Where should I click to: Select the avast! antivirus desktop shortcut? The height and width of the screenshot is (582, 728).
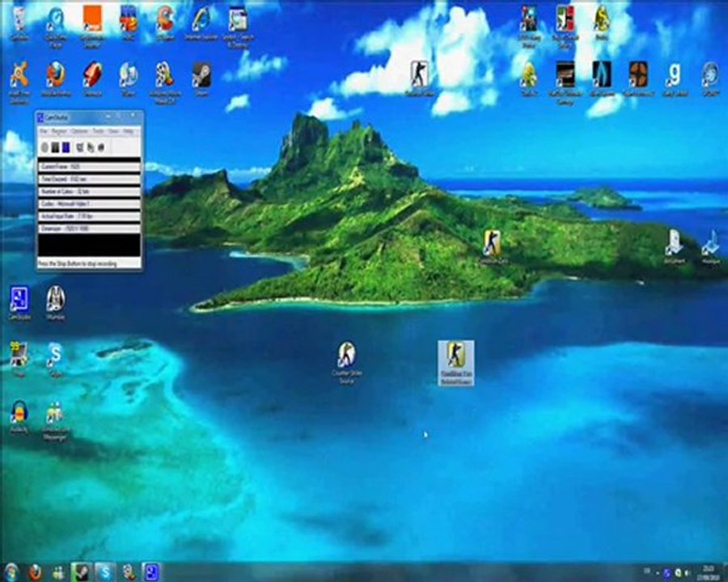pos(19,82)
